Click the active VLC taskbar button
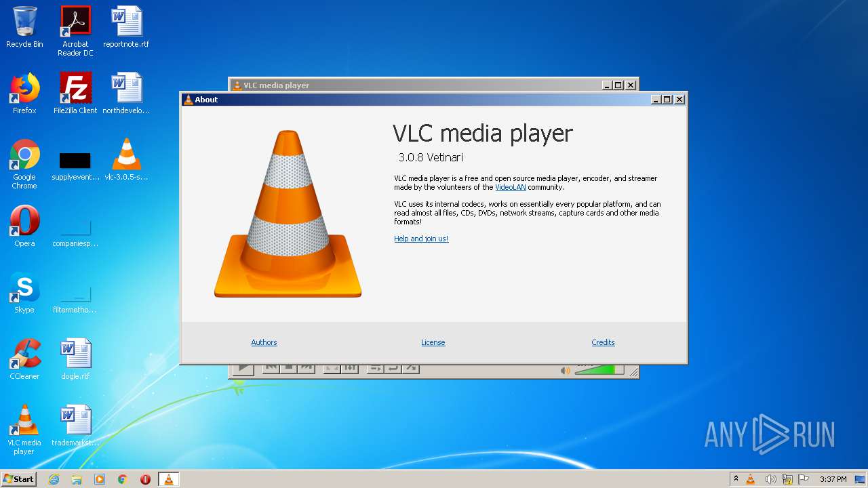 pyautogui.click(x=168, y=479)
